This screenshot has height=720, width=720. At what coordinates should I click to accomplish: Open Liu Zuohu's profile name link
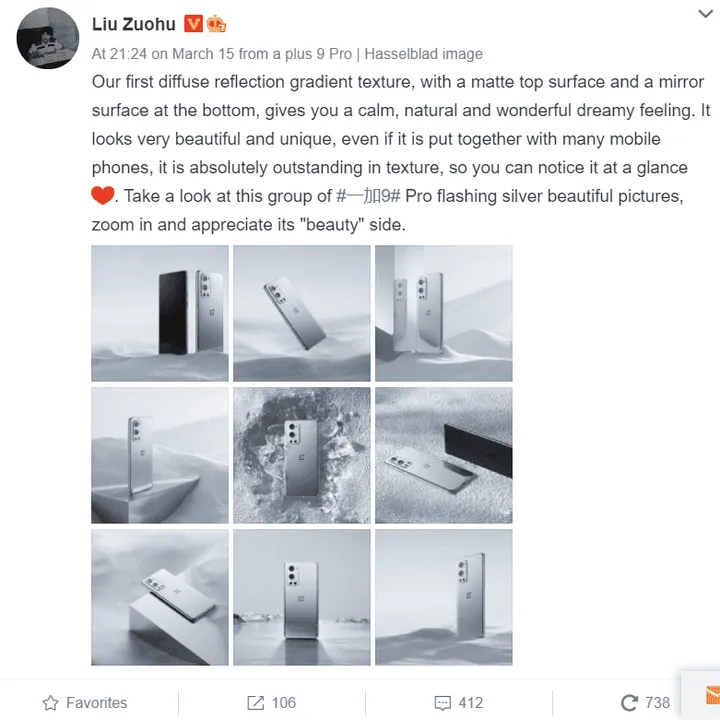133,23
